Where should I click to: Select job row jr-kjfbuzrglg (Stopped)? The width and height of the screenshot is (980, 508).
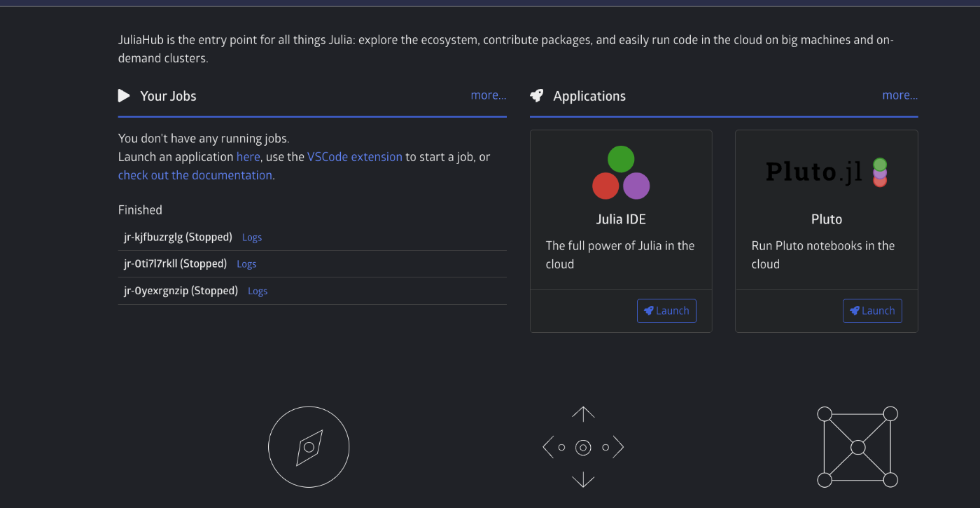pos(312,238)
